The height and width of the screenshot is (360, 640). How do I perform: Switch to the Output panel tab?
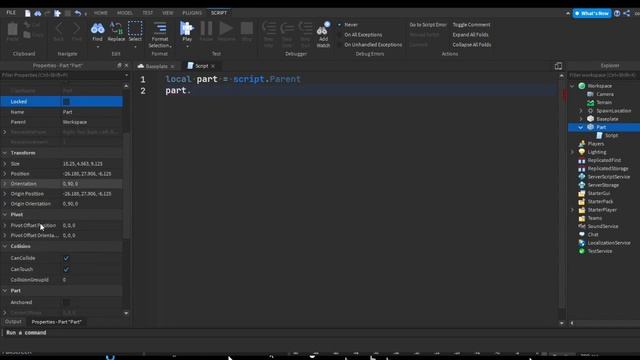(13, 322)
